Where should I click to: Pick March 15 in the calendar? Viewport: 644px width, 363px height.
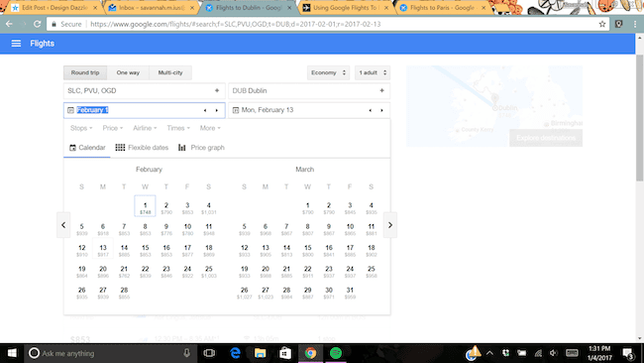pyautogui.click(x=307, y=250)
